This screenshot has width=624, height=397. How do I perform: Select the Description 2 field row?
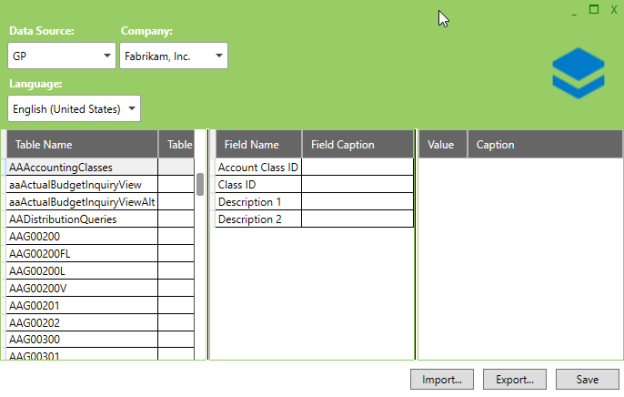point(314,219)
